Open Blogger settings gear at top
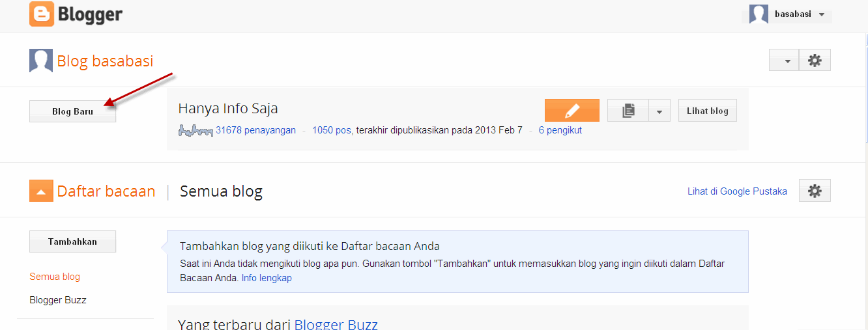 point(815,61)
